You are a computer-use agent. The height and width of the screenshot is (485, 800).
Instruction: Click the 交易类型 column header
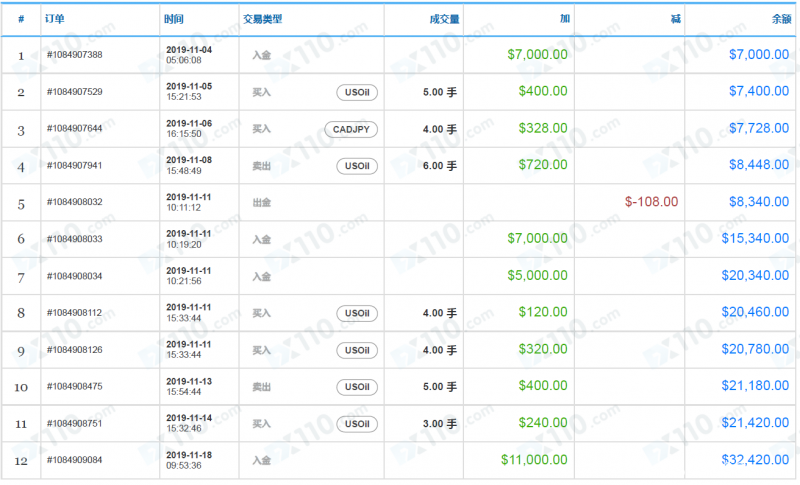pyautogui.click(x=262, y=19)
